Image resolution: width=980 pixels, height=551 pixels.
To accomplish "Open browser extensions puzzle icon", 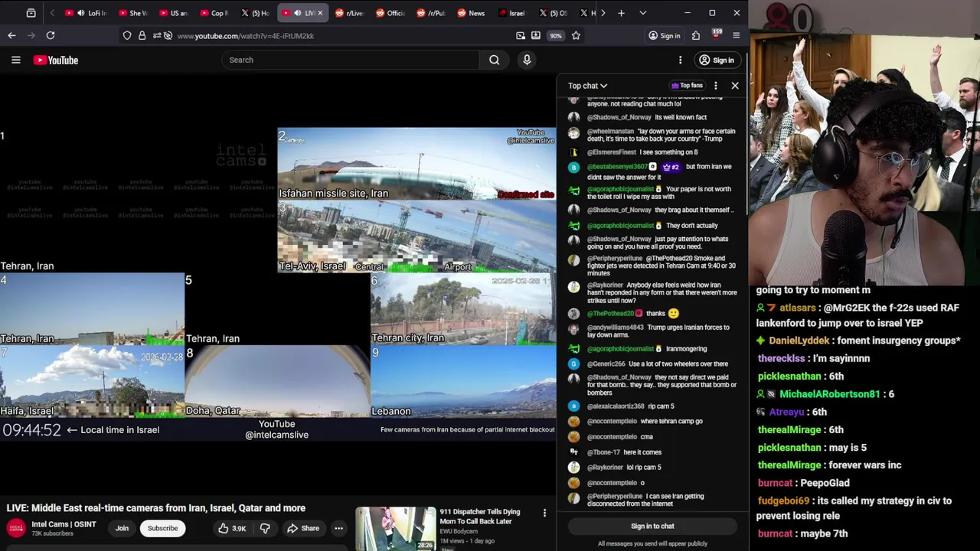I will [696, 35].
